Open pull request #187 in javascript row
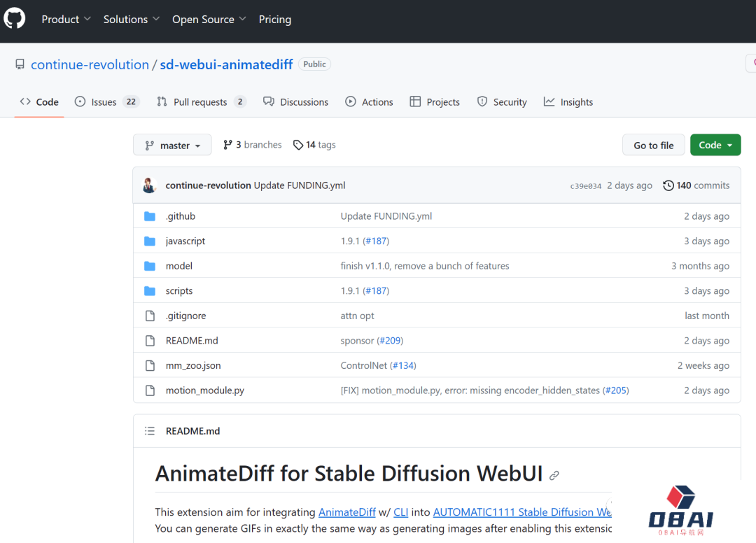This screenshot has height=543, width=756. (x=376, y=241)
